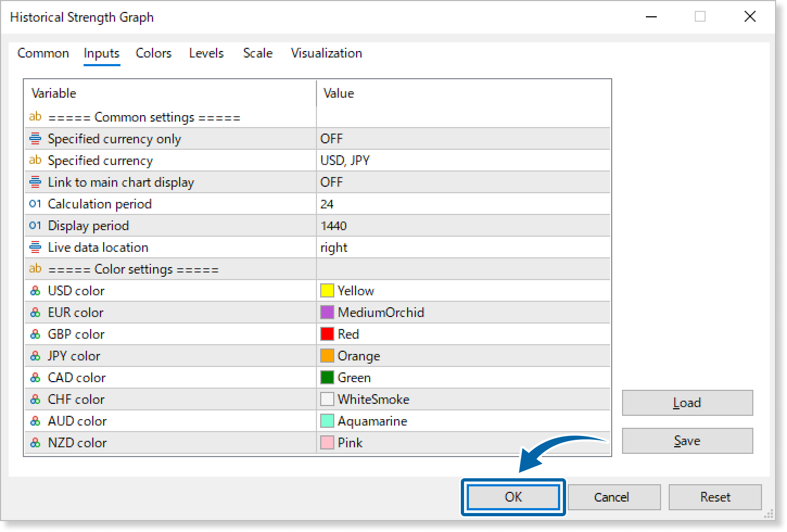
Task: Click the color wheel icon for USD color
Action: pyautogui.click(x=35, y=290)
